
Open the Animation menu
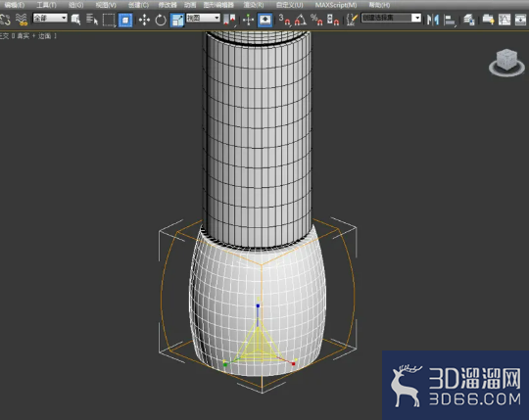[x=190, y=5]
